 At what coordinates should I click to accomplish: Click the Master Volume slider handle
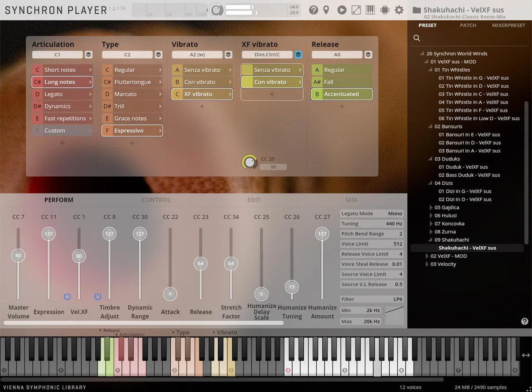(18, 256)
